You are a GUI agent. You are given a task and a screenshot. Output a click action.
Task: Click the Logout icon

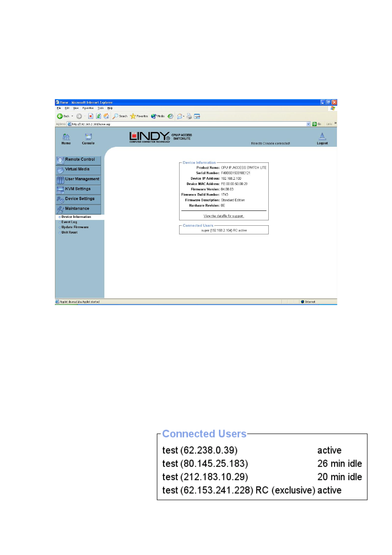click(322, 136)
